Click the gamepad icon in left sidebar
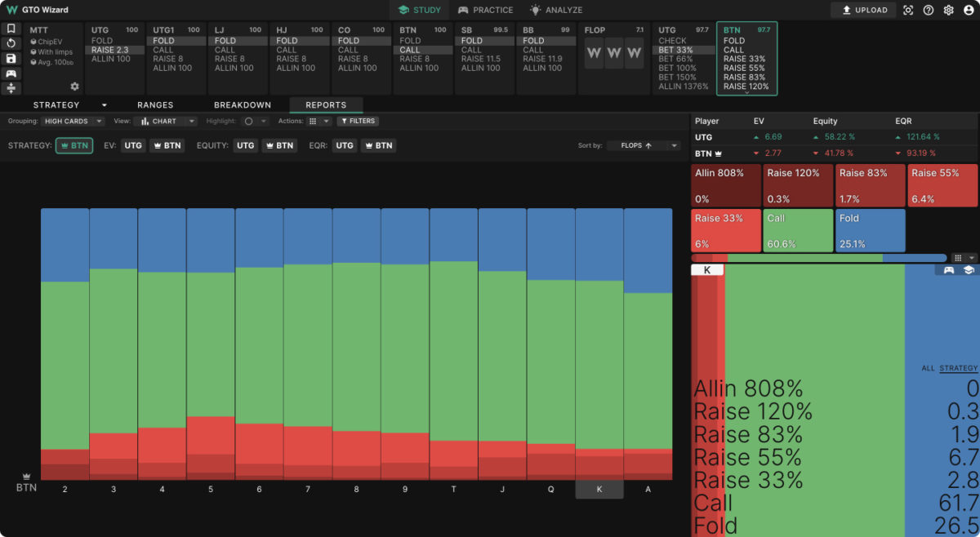Image resolution: width=980 pixels, height=537 pixels. [x=11, y=73]
